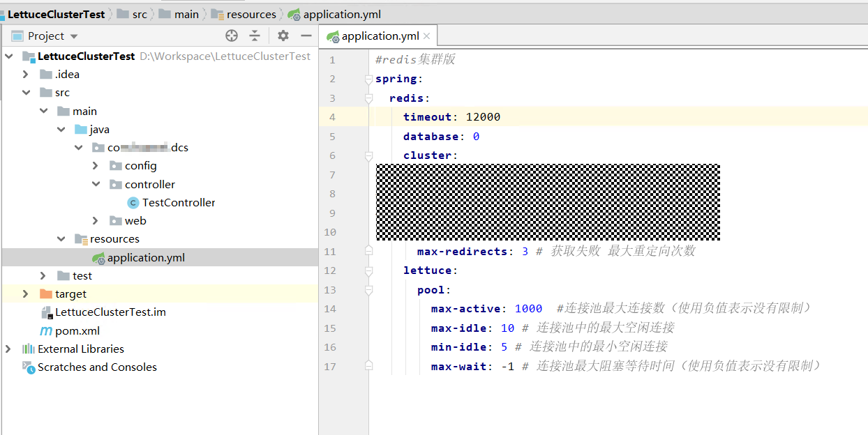
Task: Hide the Project panel with minimize icon
Action: tap(306, 36)
